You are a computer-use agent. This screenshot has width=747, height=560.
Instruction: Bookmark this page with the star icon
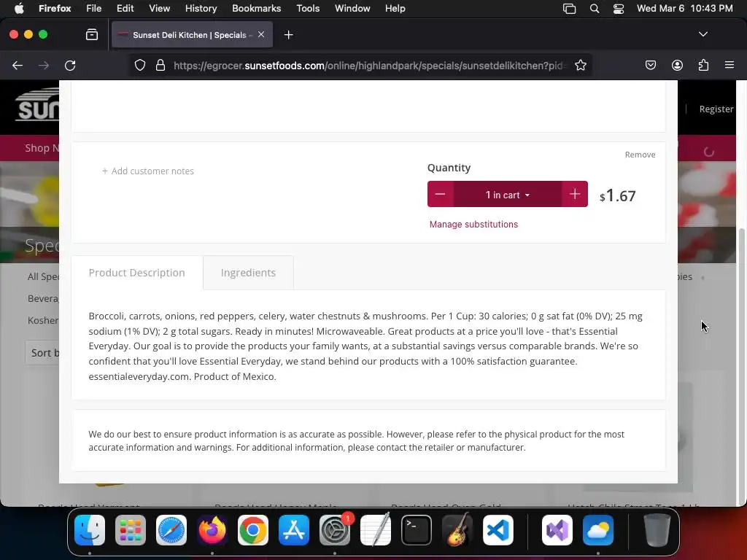tap(580, 65)
